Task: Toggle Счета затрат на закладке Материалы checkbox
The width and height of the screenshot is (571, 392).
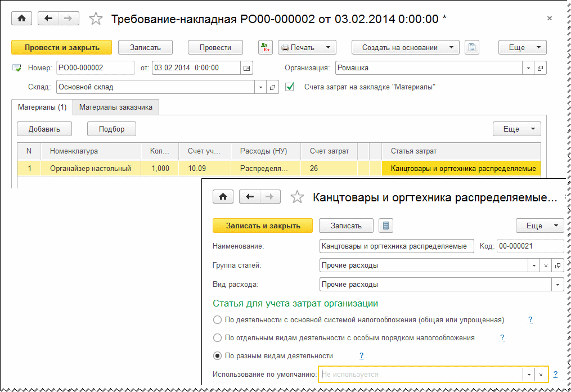Action: click(x=290, y=87)
